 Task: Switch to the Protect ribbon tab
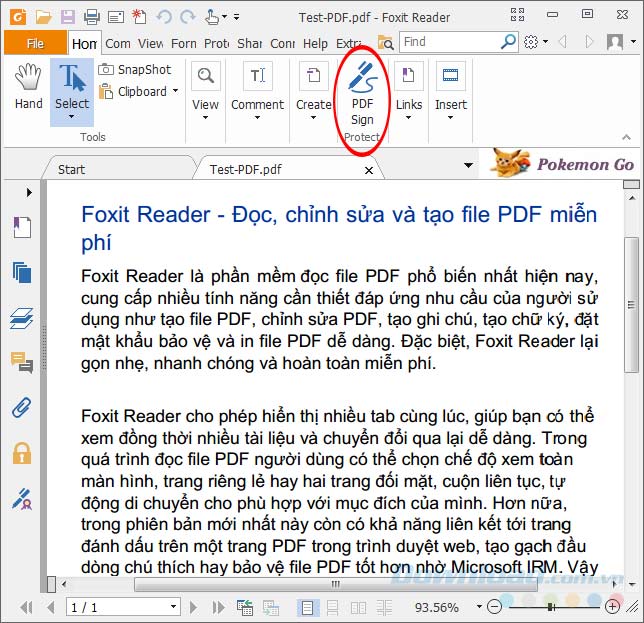pos(216,43)
